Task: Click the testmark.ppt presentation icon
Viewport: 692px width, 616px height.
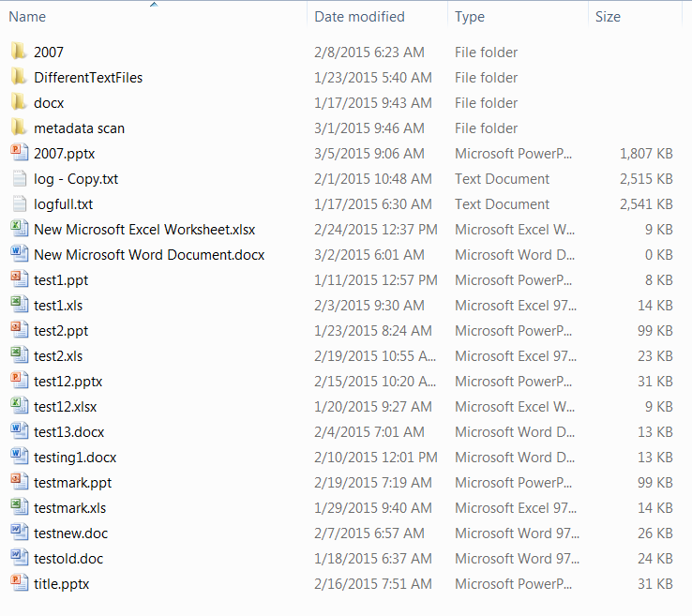Action: tap(18, 483)
